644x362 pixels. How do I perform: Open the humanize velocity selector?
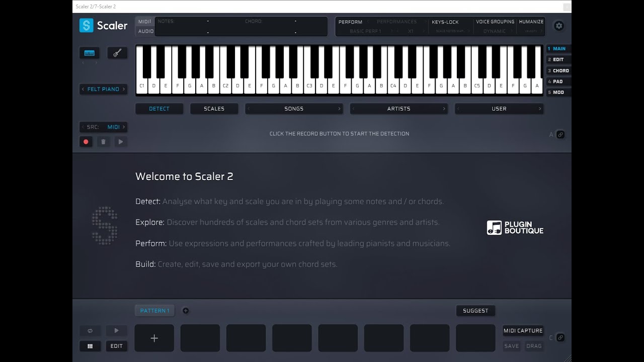(x=531, y=31)
